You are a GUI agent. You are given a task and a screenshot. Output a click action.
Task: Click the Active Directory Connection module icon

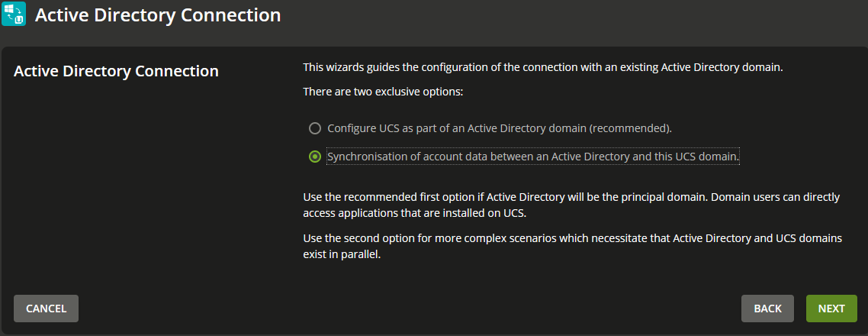tap(14, 14)
